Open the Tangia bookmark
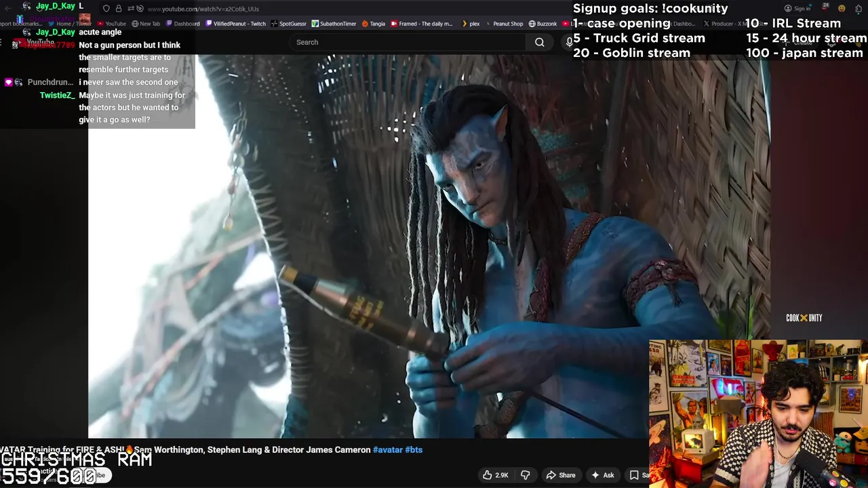 point(374,24)
